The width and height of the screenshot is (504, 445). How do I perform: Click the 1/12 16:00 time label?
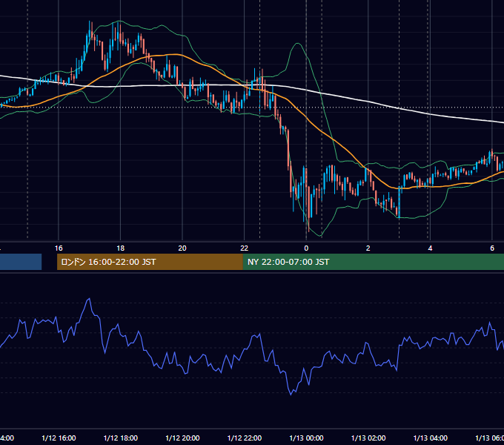[59, 438]
